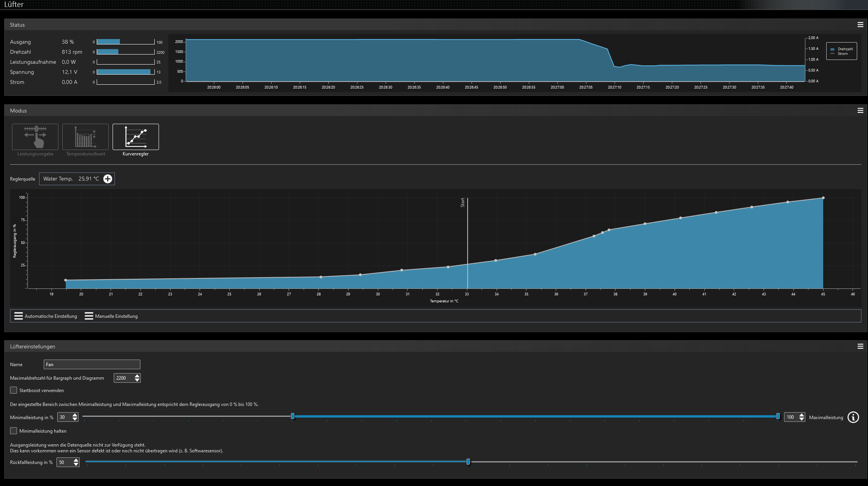Select the Leistungsvorgabe mode icon
The width and height of the screenshot is (868, 486).
click(x=35, y=136)
